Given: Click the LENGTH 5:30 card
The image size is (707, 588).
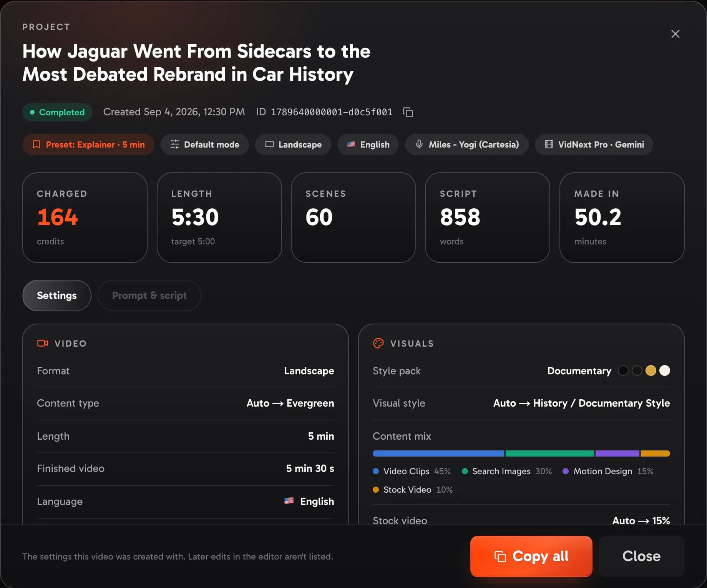Looking at the screenshot, I should pyautogui.click(x=219, y=218).
